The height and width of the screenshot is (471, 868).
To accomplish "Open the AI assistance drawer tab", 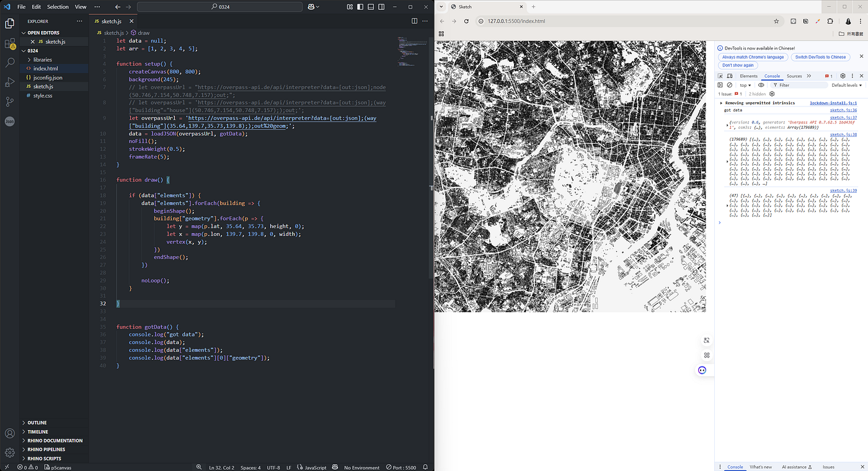I will coord(796,467).
